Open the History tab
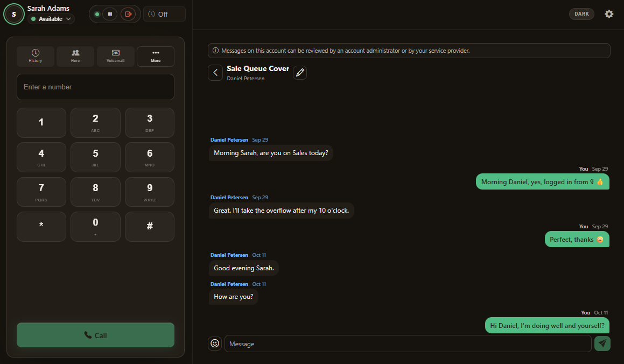Viewport: 624px width, 364px height. 36,56
